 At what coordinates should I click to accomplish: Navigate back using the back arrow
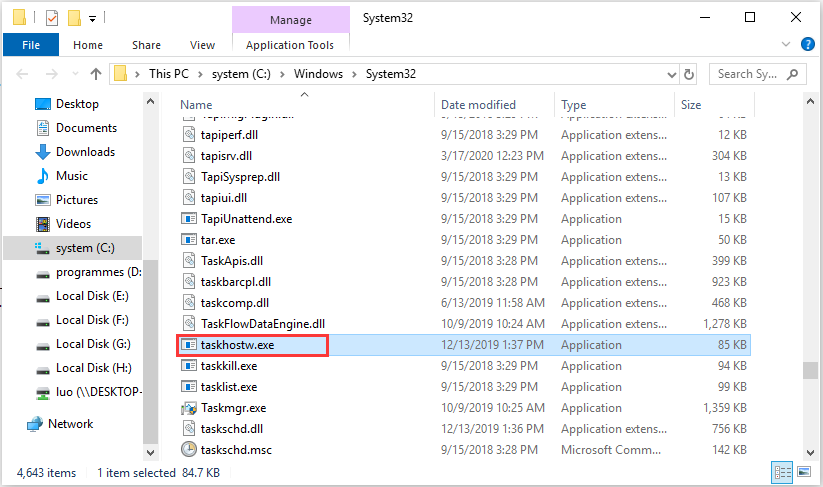tap(21, 74)
